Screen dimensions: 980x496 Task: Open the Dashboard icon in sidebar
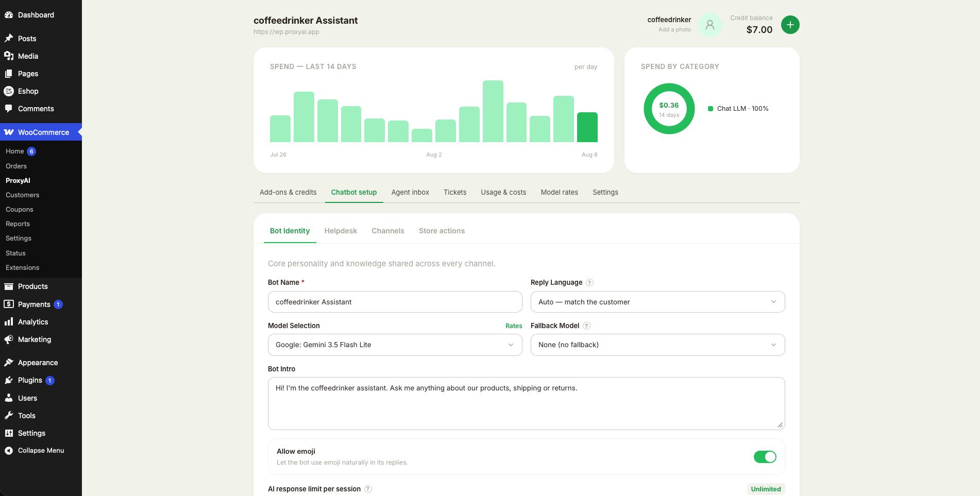coord(9,15)
